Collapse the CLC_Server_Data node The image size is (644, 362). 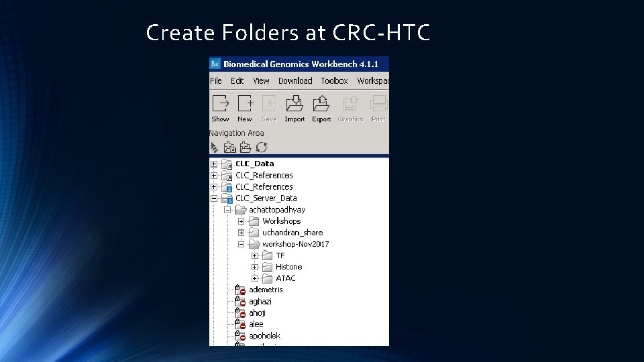214,198
